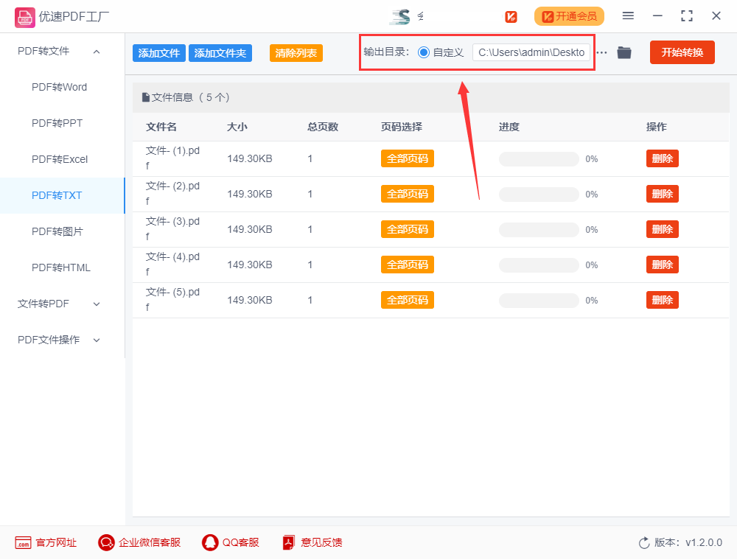Maximize the application window

pos(687,16)
